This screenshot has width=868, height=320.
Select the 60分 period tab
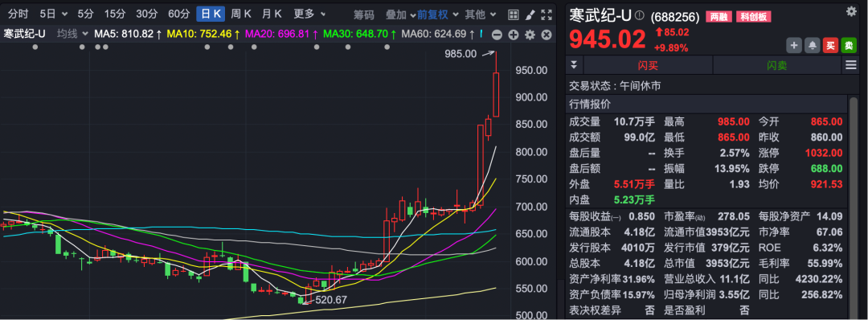click(x=178, y=14)
